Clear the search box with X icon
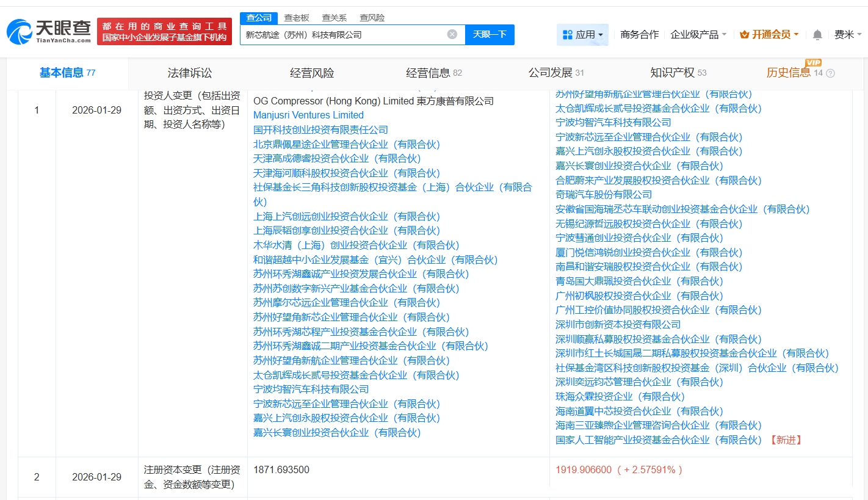The image size is (868, 500). point(452,34)
